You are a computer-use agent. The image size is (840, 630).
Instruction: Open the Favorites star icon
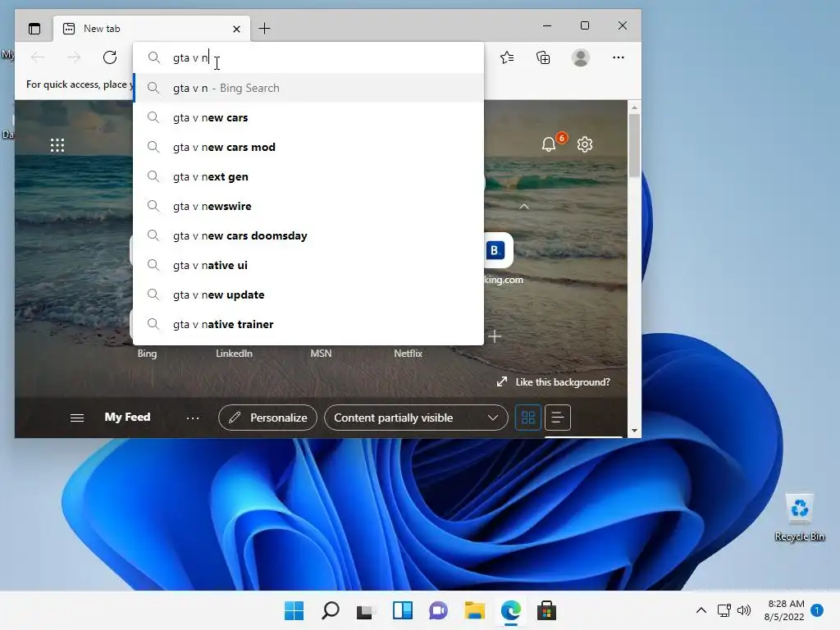click(x=507, y=57)
